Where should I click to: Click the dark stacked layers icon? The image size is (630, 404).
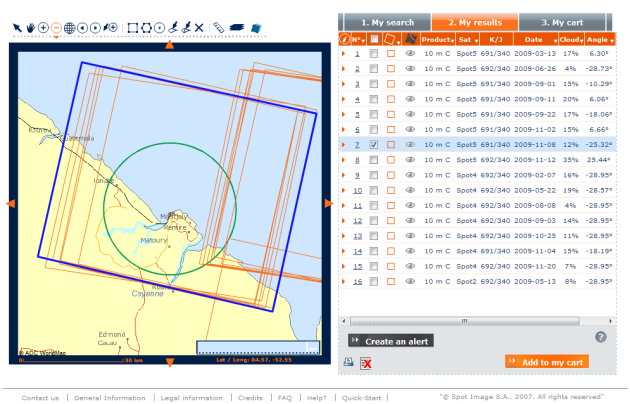(x=237, y=28)
